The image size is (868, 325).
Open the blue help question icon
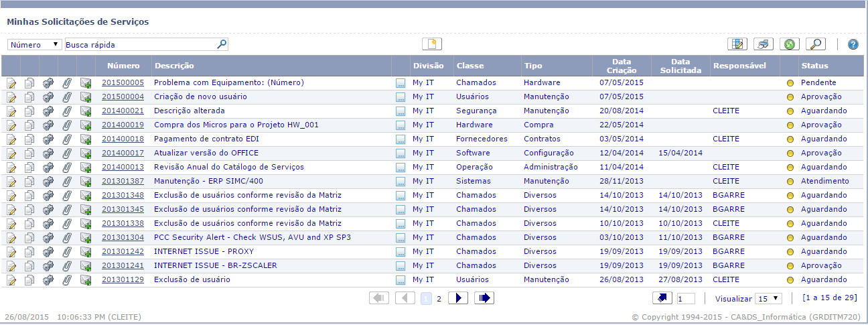click(x=853, y=44)
